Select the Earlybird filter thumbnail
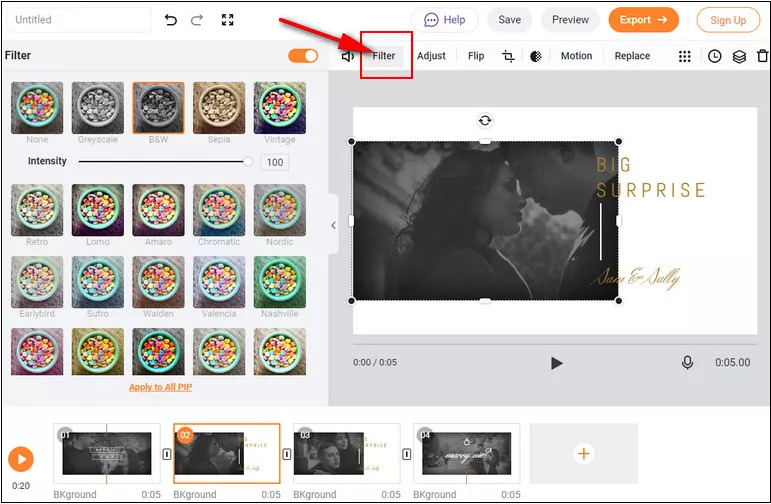Image resolution: width=771 pixels, height=504 pixels. [x=37, y=282]
